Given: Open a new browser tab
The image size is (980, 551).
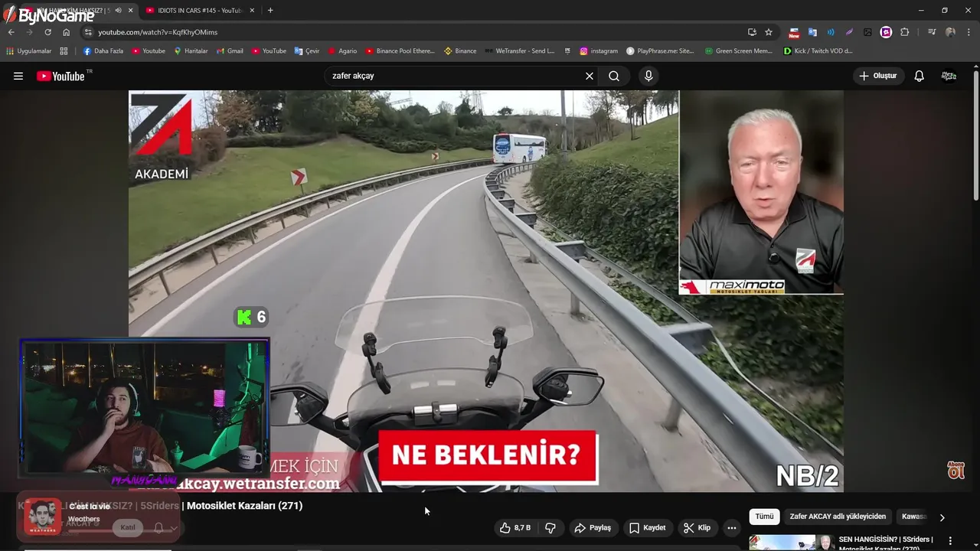Looking at the screenshot, I should point(270,10).
